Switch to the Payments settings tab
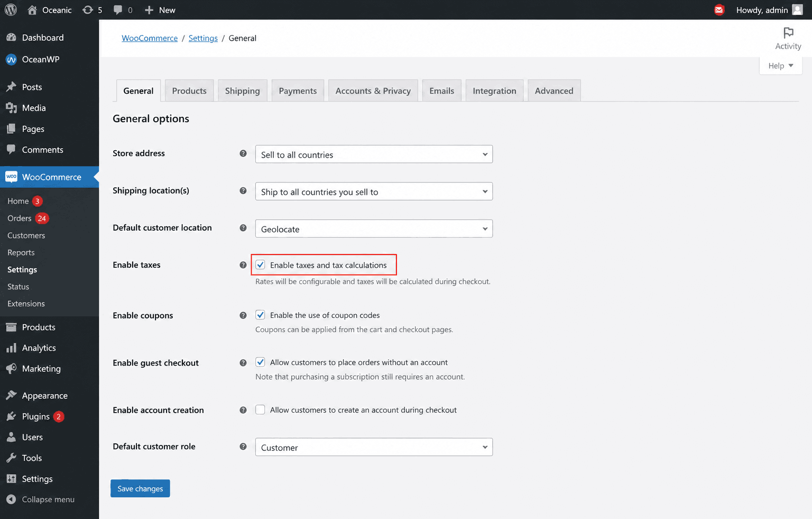The height and width of the screenshot is (519, 812). click(x=298, y=90)
